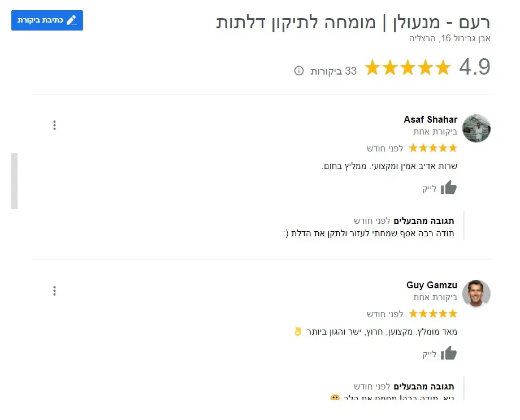Open the overflow menu on Guy Gamzu's review
The image size is (520, 420).
click(54, 291)
